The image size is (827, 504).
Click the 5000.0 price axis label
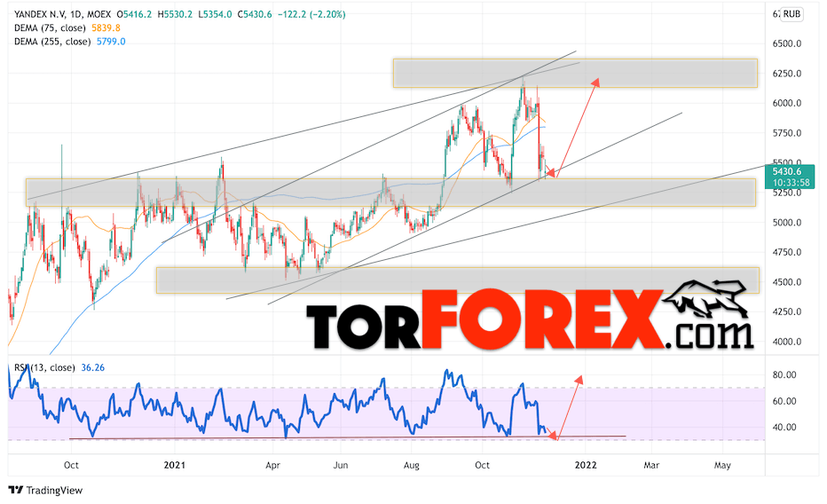(x=787, y=223)
